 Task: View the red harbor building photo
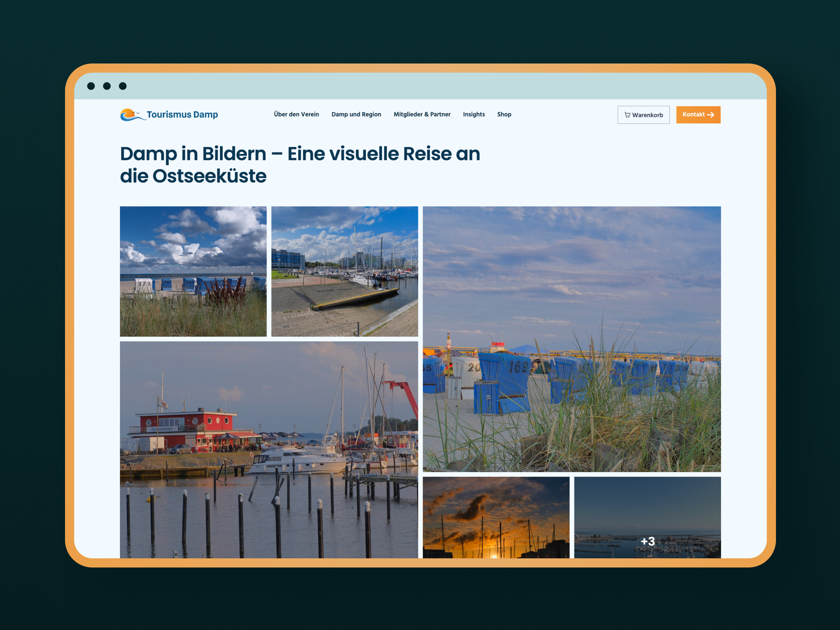(x=268, y=449)
